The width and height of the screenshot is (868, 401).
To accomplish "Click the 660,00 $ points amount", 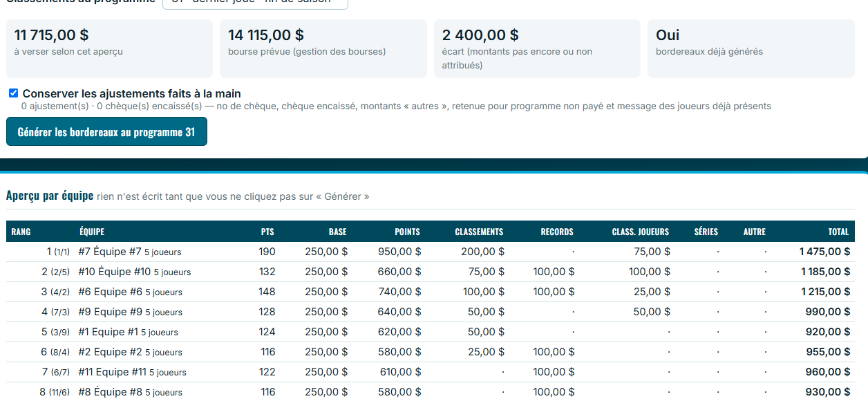I will [399, 272].
